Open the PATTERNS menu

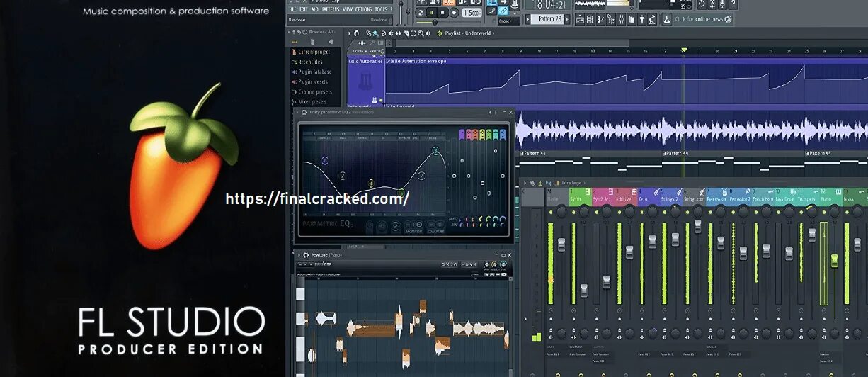[x=331, y=9]
